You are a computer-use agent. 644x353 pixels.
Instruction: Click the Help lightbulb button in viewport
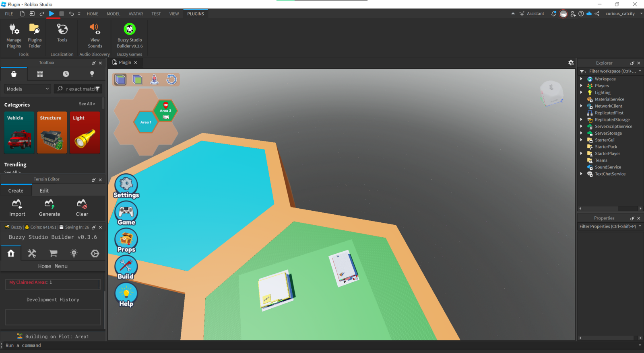(126, 295)
